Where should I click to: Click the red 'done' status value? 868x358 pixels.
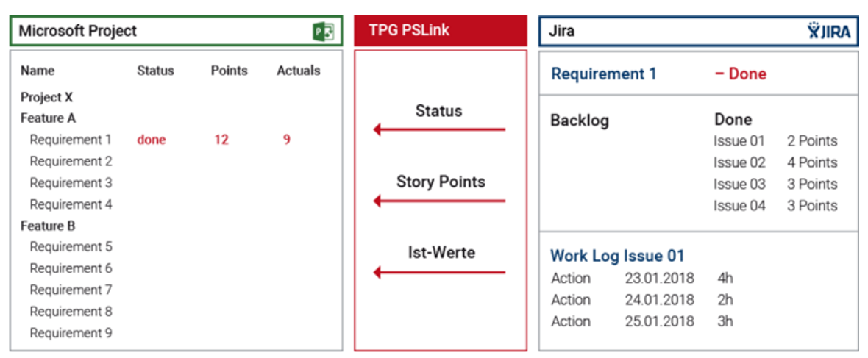(151, 140)
